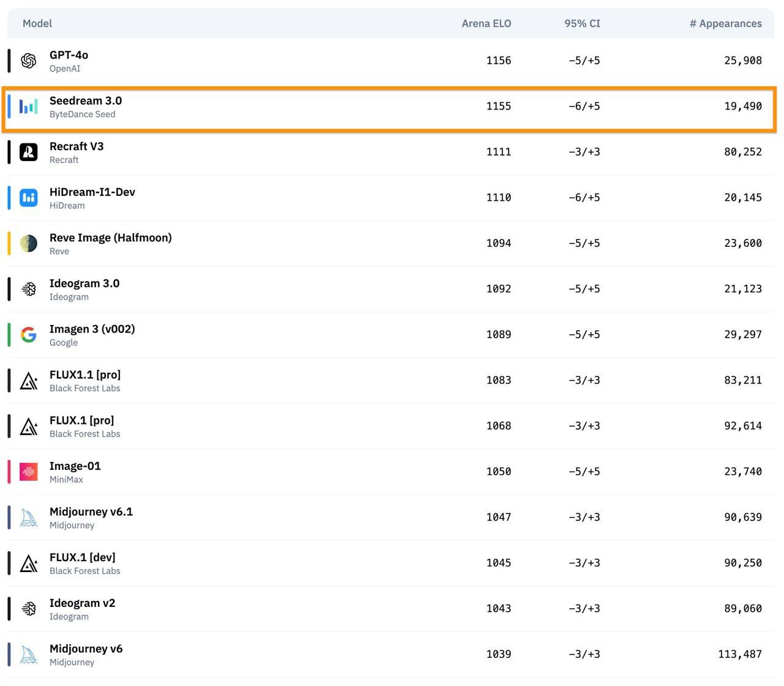The height and width of the screenshot is (686, 784).
Task: Click ELO score 1039 for Midjourney v6
Action: point(499,655)
